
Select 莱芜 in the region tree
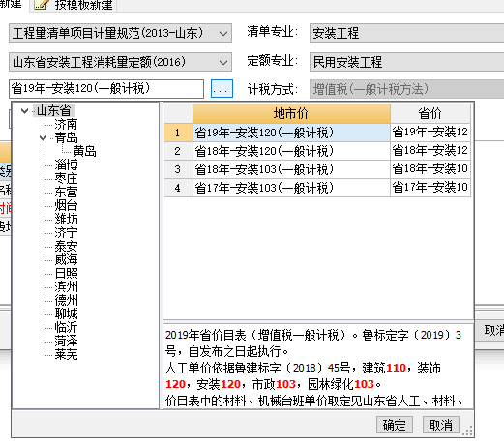(66, 354)
